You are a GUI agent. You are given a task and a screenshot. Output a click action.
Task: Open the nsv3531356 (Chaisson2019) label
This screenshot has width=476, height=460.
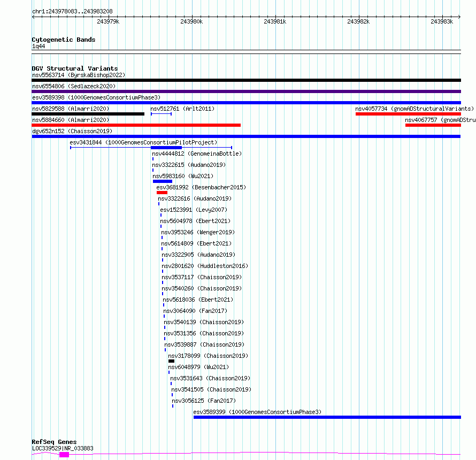pyautogui.click(x=204, y=333)
